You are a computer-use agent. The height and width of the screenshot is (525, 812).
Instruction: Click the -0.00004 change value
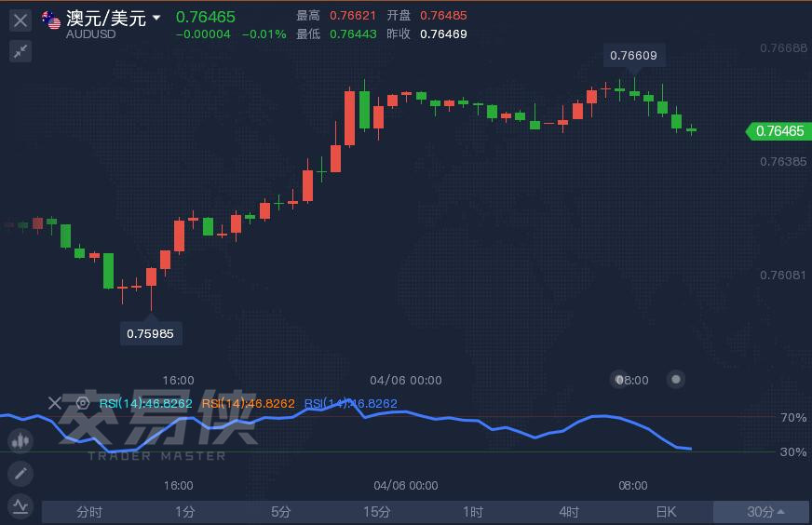pyautogui.click(x=203, y=34)
